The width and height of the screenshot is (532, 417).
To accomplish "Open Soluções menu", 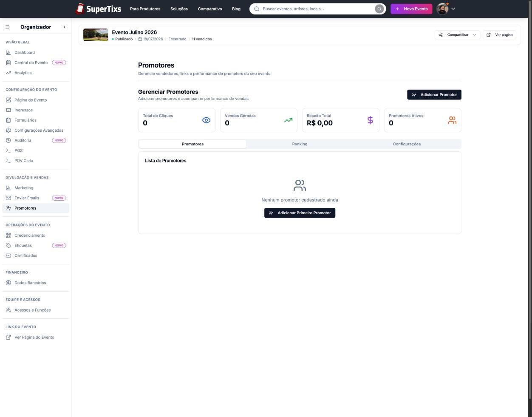I will (179, 9).
